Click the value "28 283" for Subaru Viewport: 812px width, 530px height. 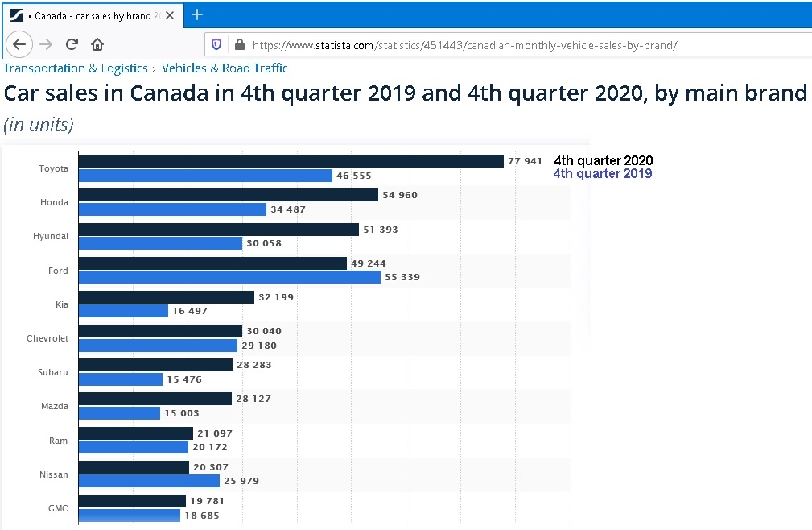pos(254,365)
